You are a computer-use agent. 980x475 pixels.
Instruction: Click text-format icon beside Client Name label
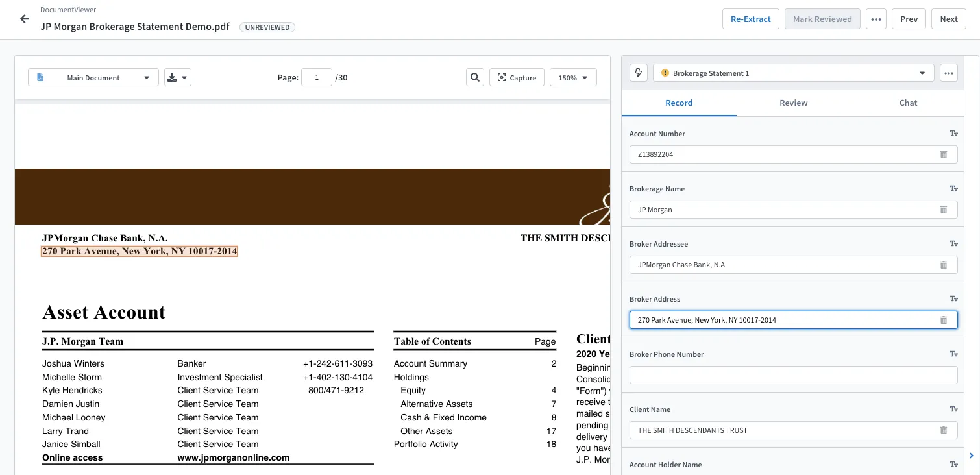click(953, 409)
